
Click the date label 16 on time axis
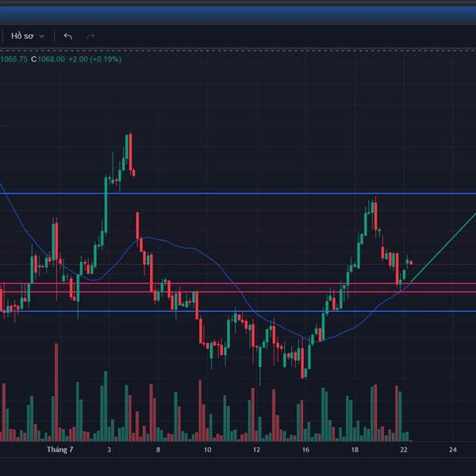305,450
